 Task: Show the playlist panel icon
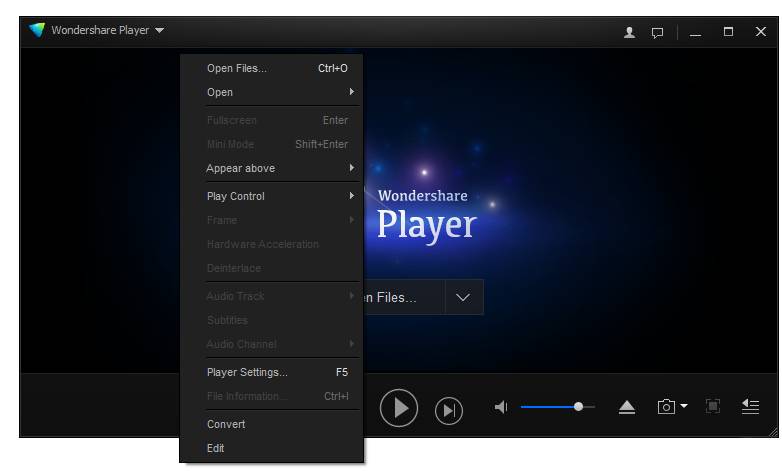750,407
